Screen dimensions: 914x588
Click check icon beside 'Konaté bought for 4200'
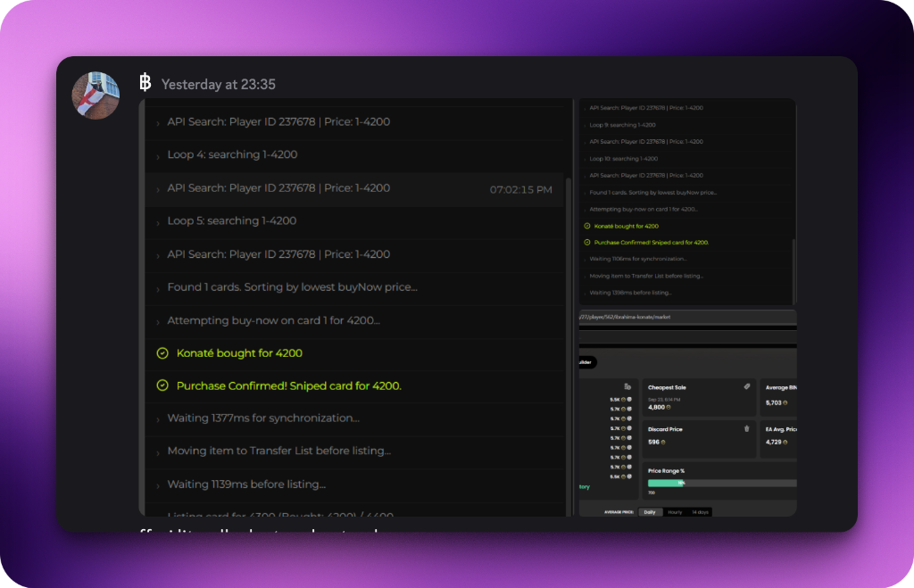pyautogui.click(x=162, y=353)
